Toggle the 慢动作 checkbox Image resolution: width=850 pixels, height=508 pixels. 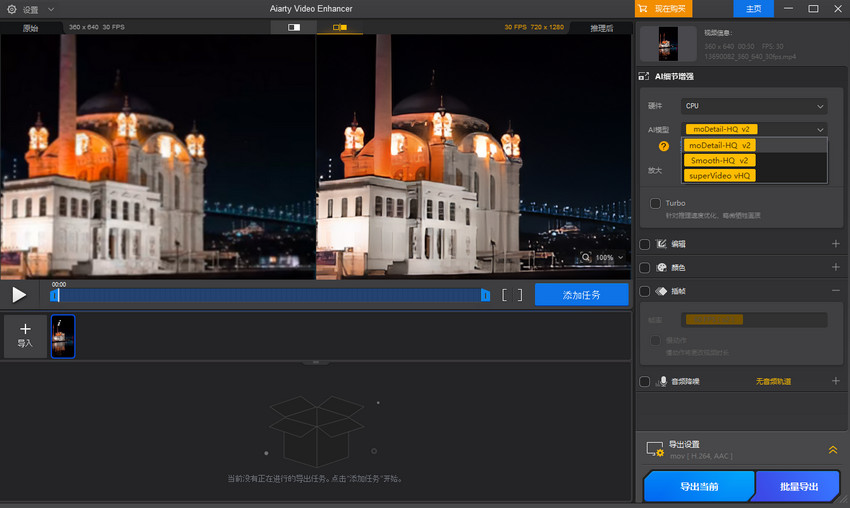[x=655, y=340]
